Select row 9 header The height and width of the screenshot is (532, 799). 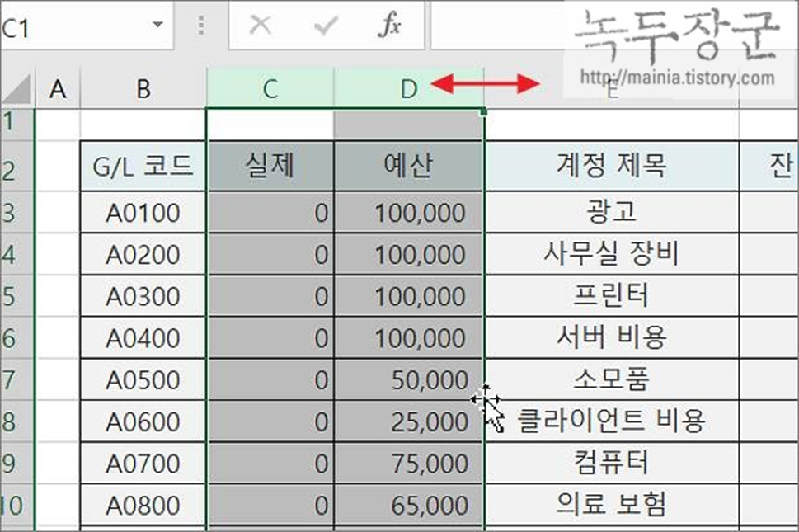(16, 464)
